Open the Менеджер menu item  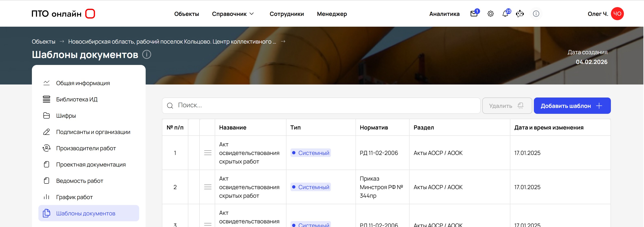point(332,14)
